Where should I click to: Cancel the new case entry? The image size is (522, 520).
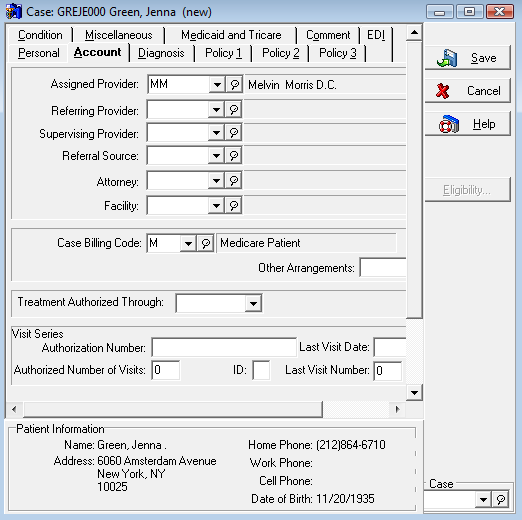(467, 91)
